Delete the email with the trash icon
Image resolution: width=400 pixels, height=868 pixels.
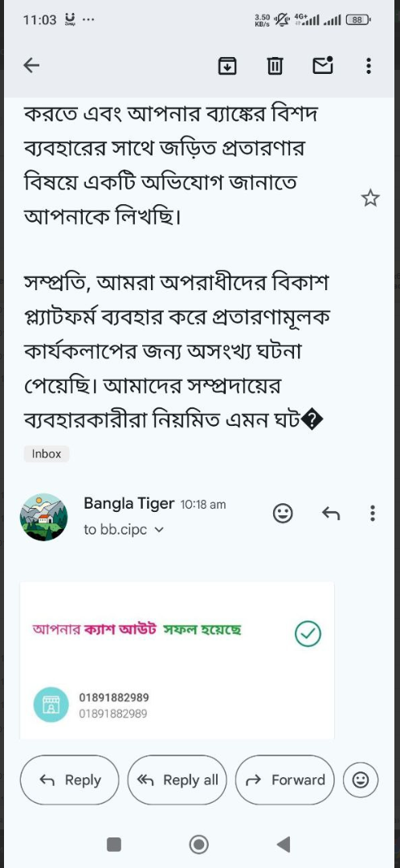(x=275, y=67)
